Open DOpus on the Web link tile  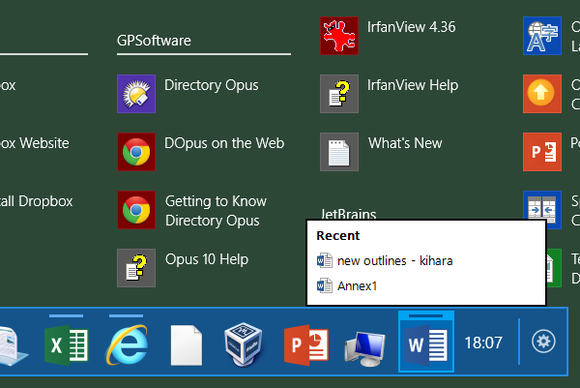pos(136,152)
